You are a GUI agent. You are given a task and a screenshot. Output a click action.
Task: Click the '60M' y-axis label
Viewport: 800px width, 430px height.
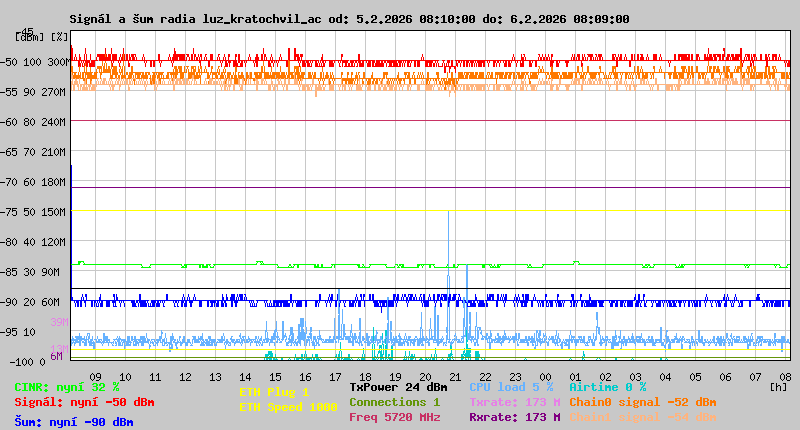[x=51, y=302]
